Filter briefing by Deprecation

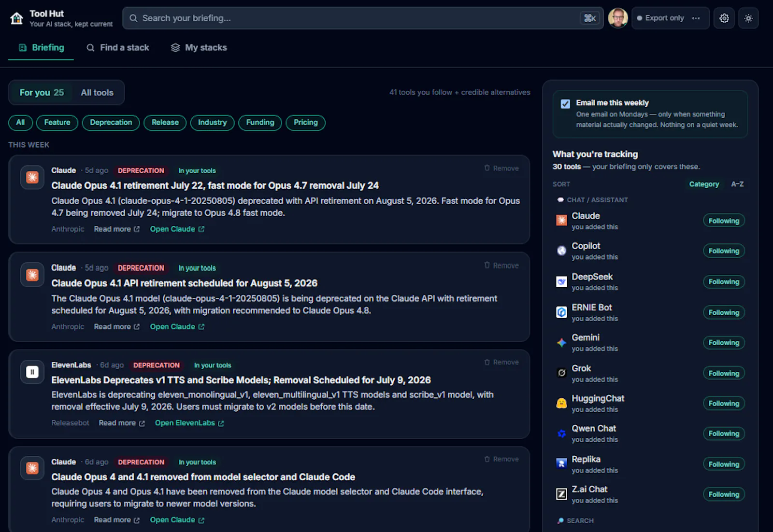point(111,123)
